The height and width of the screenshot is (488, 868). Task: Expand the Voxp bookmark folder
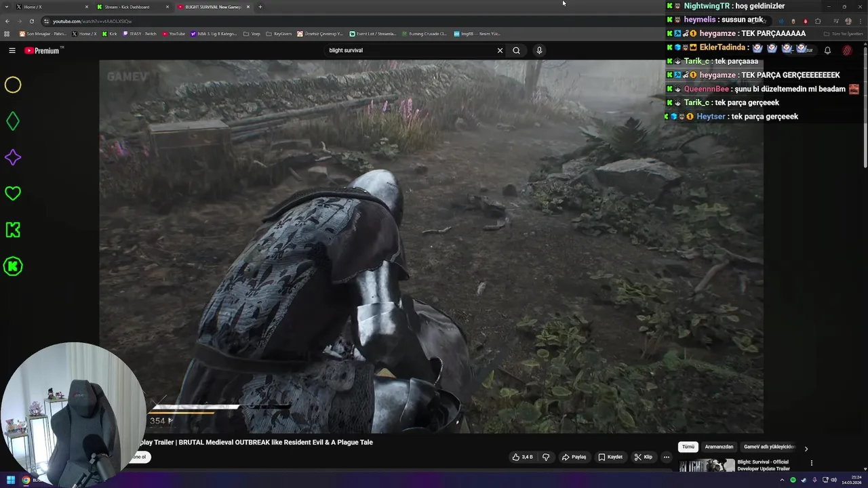pos(252,33)
